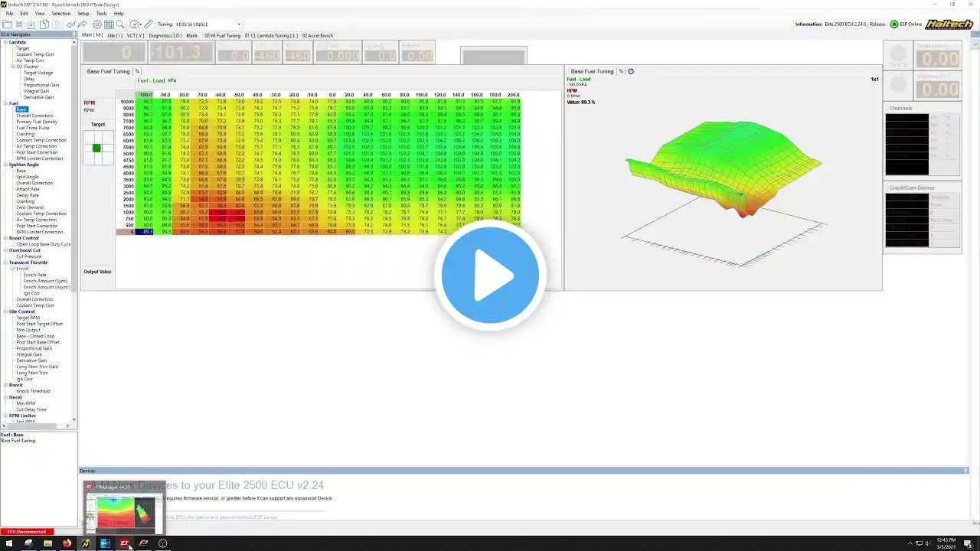
Task: Collapse the Boost Control tree node
Action: [x=5, y=238]
